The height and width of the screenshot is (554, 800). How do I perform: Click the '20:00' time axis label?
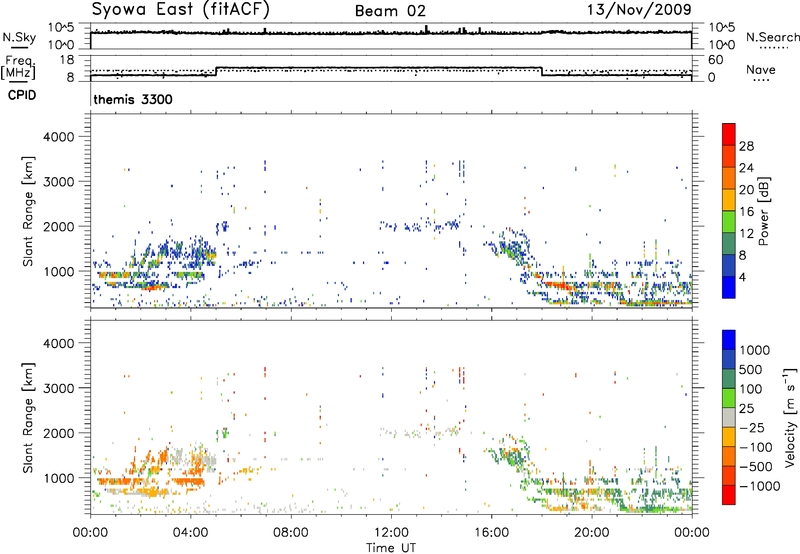point(591,533)
